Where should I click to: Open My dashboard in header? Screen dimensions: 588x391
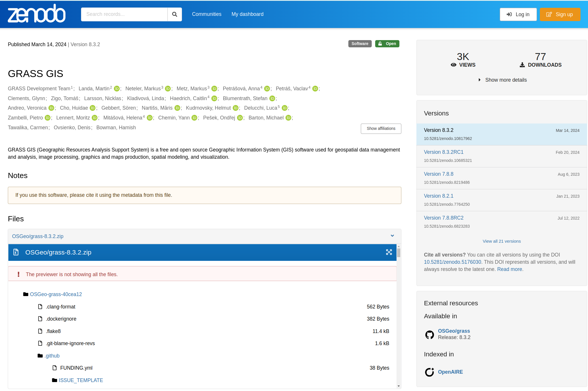pyautogui.click(x=247, y=14)
